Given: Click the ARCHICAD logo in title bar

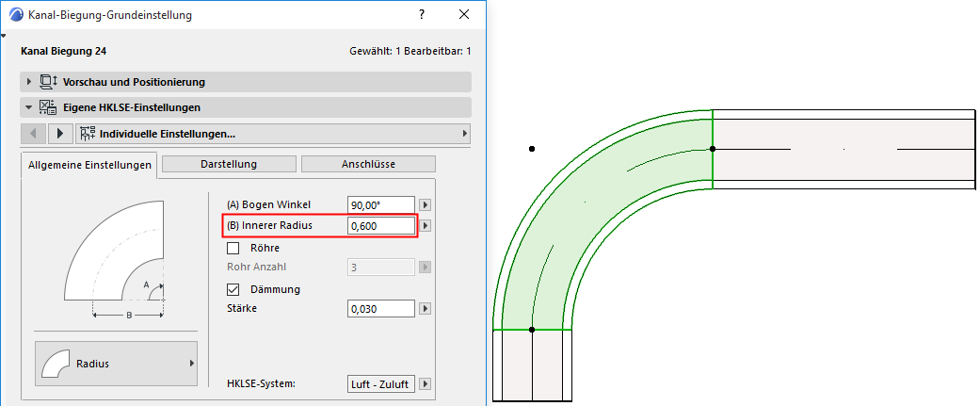Looking at the screenshot, I should 18,15.
